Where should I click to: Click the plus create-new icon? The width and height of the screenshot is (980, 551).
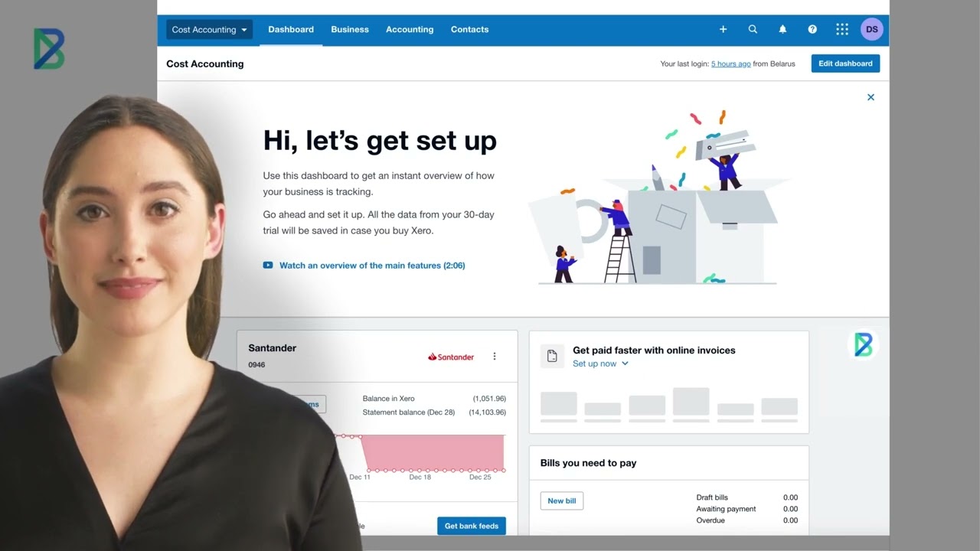click(x=723, y=29)
